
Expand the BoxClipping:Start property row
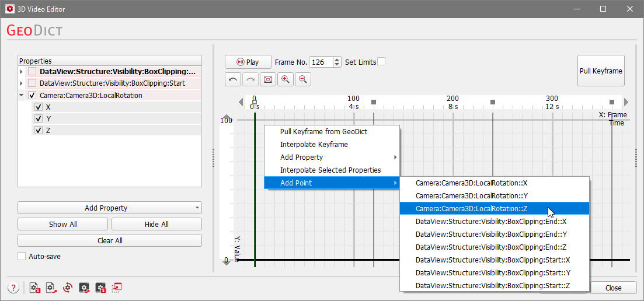22,83
